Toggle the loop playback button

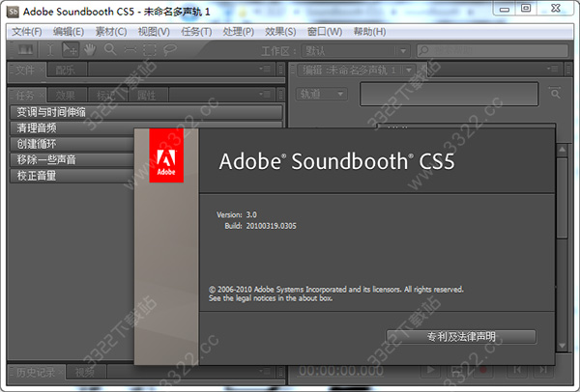click(457, 370)
